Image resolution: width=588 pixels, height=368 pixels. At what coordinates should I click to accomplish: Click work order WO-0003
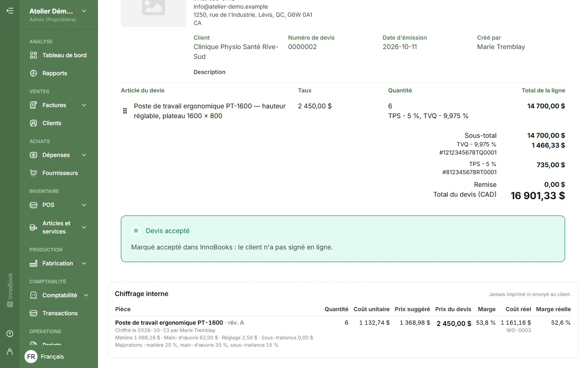coord(519,330)
